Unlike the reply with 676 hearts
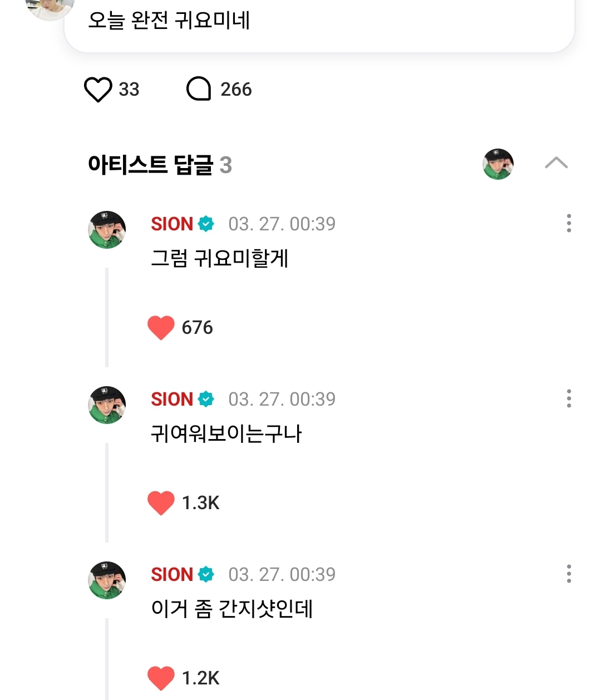601x700 pixels. [x=161, y=327]
